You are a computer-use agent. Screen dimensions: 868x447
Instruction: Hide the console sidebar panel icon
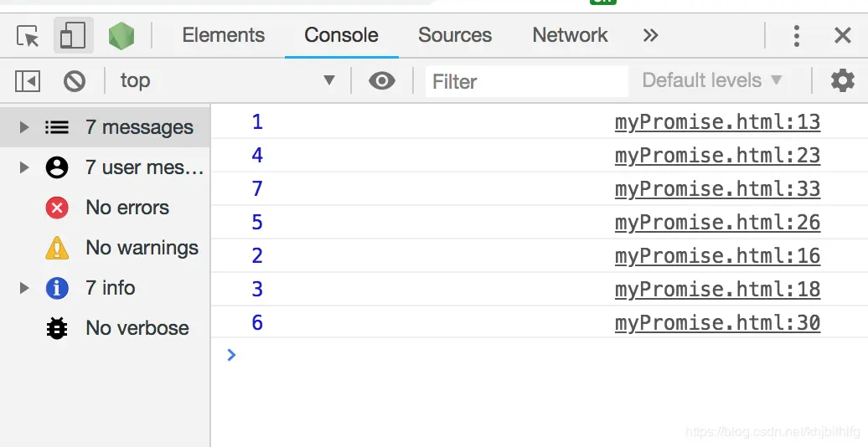coord(28,81)
